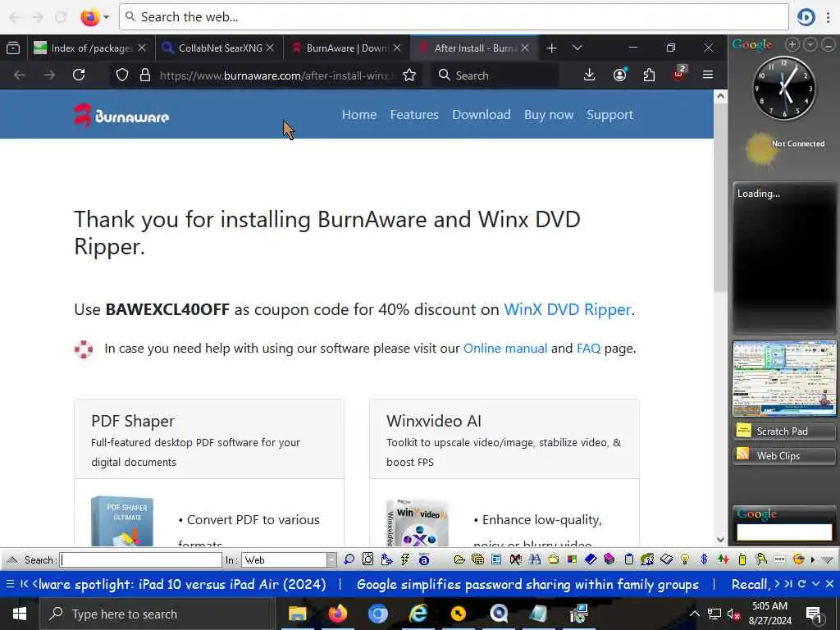Open the news ticker hamburger menu
The width and height of the screenshot is (840, 630).
tap(10, 584)
